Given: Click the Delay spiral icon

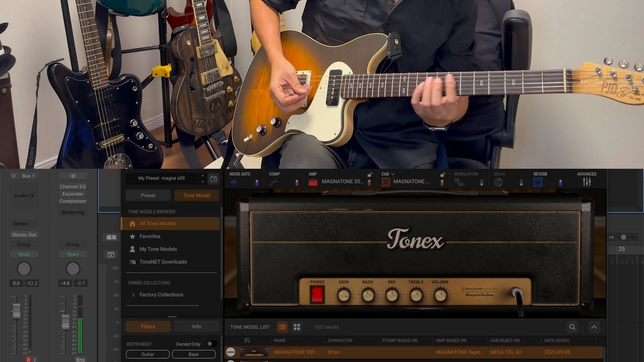Looking at the screenshot, I should [x=498, y=182].
